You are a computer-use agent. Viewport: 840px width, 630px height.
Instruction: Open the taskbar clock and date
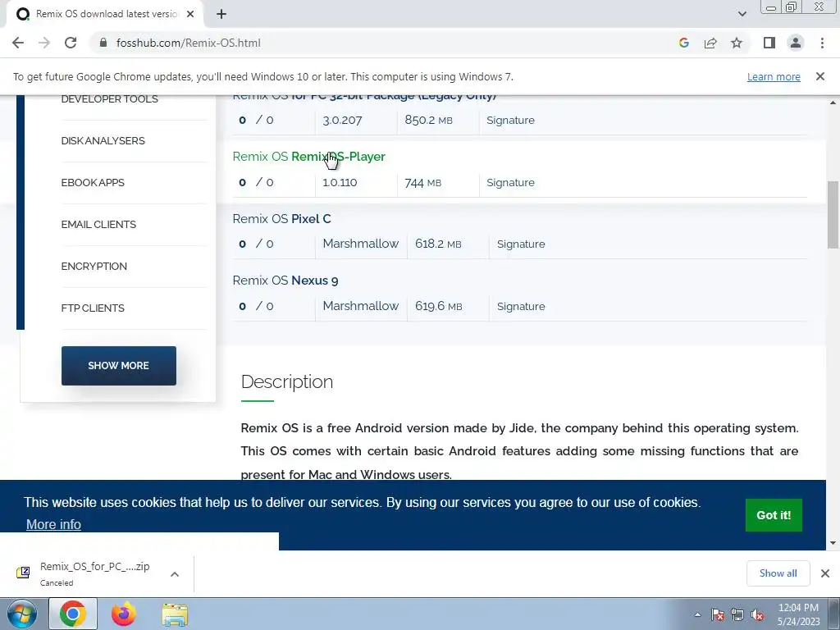pyautogui.click(x=798, y=614)
